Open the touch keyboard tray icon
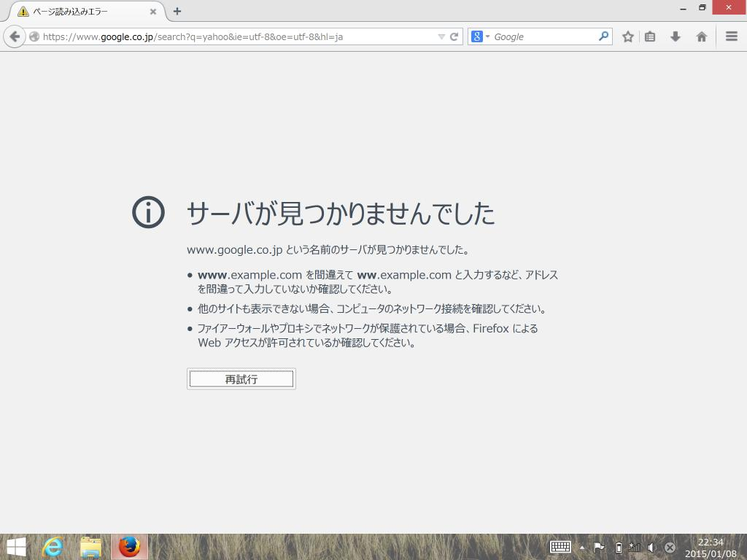The width and height of the screenshot is (747, 560). tap(560, 547)
